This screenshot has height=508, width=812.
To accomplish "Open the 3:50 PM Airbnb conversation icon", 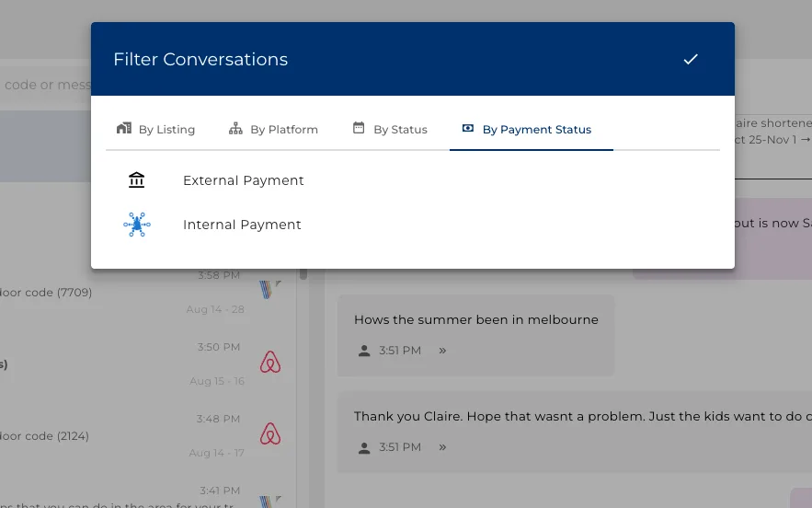I will (x=270, y=363).
